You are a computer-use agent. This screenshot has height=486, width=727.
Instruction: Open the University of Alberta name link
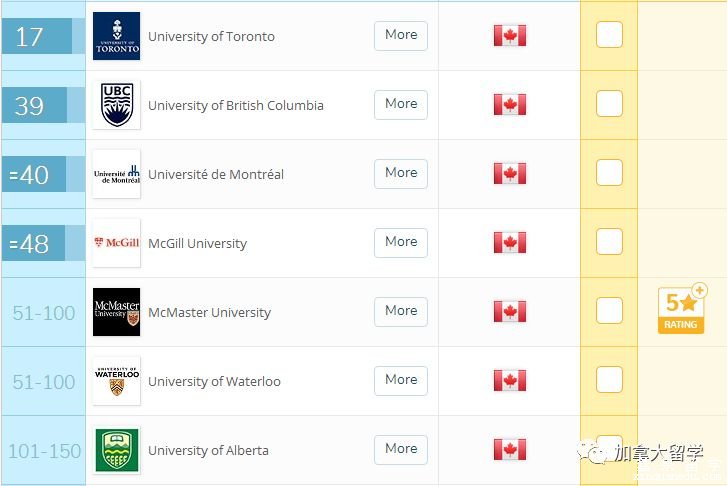pyautogui.click(x=208, y=450)
